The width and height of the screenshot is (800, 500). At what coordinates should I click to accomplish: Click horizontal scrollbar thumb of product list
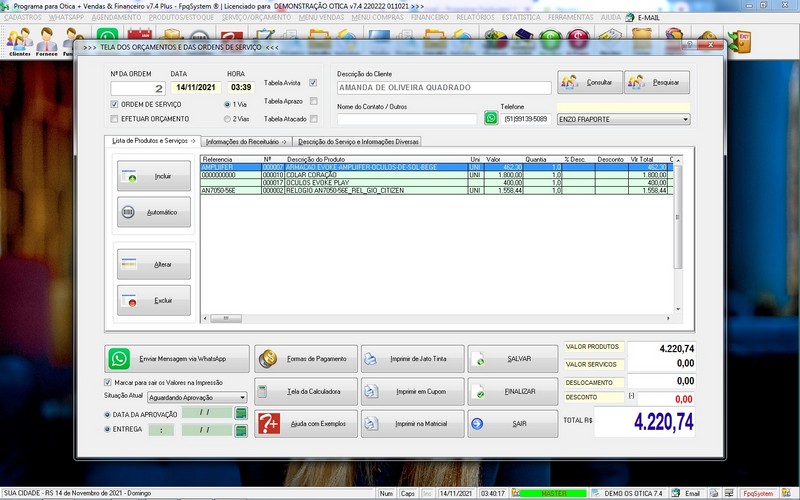click(226, 318)
